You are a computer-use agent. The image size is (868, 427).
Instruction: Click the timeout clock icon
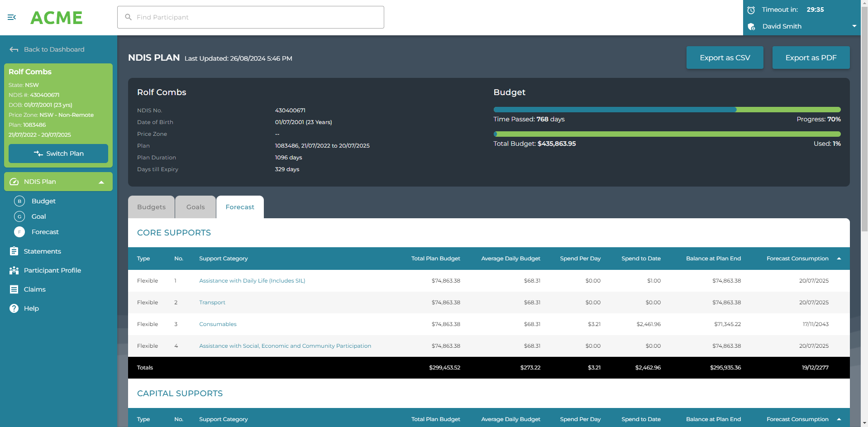tap(751, 10)
